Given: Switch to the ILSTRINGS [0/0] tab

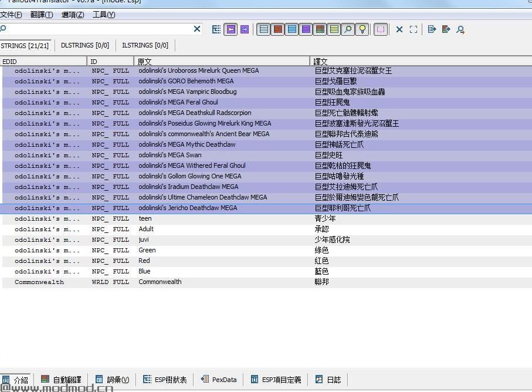Looking at the screenshot, I should click(x=145, y=45).
